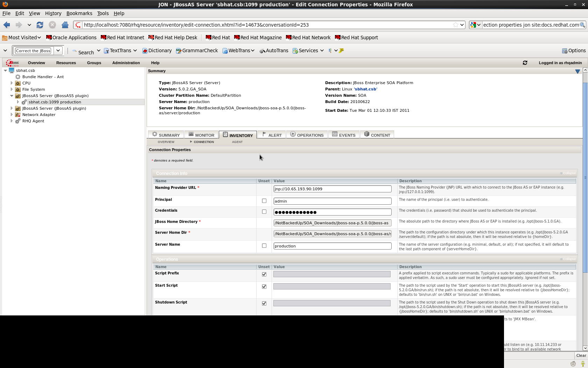This screenshot has width=588, height=368.
Task: Click the GrammarCheck toolbar icon
Action: point(178,51)
